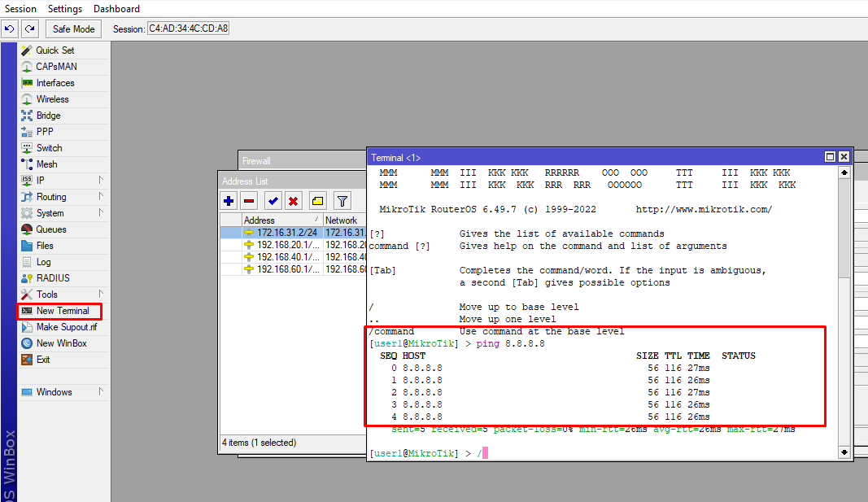Open the Settings menu
The height and width of the screenshot is (502, 868).
click(65, 9)
